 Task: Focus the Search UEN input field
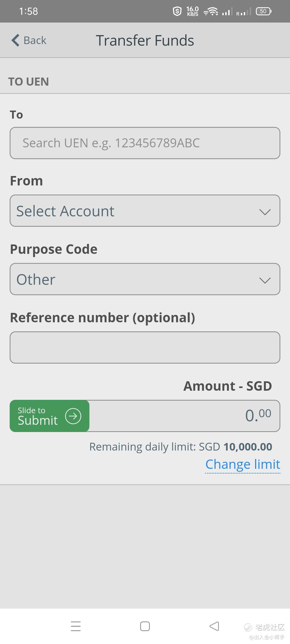coord(145,143)
